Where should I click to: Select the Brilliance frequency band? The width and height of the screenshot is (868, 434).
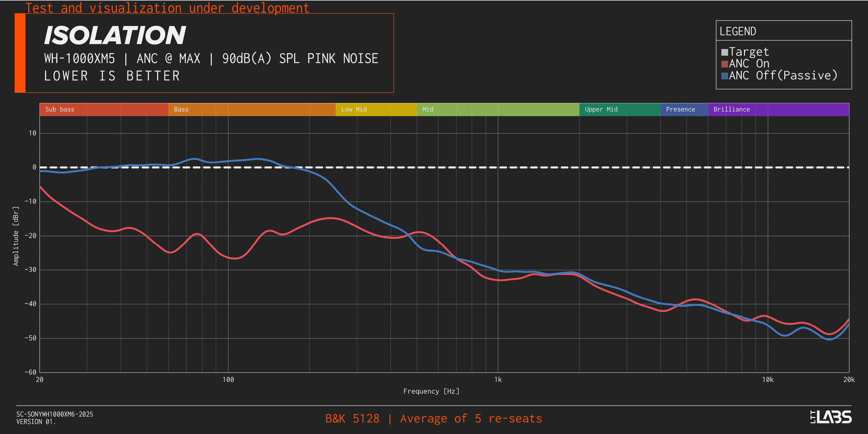[778, 109]
